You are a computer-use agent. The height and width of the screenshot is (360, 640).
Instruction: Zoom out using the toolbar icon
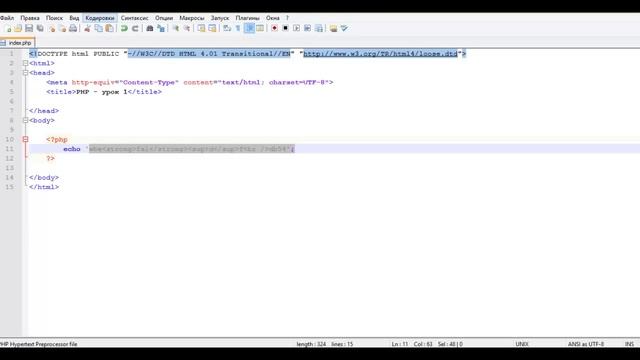187,28
